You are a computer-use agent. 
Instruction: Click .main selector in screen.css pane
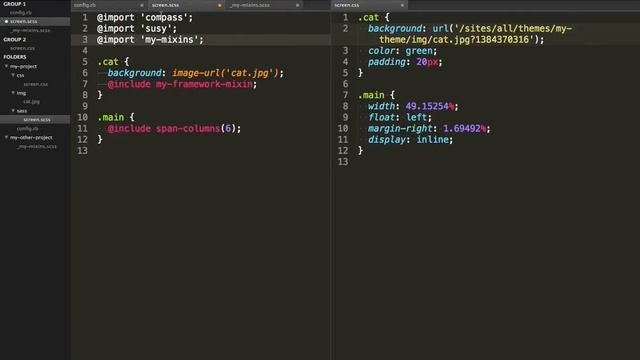coord(371,96)
